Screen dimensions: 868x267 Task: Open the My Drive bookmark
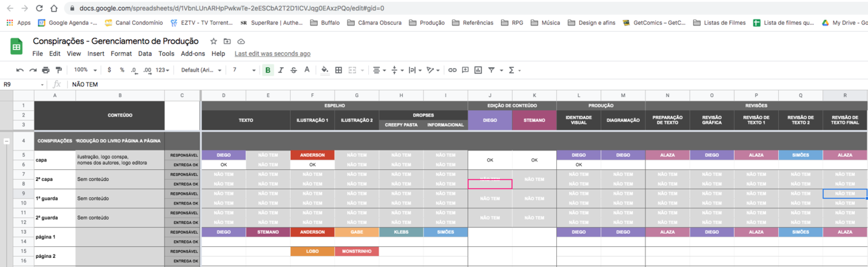(845, 23)
